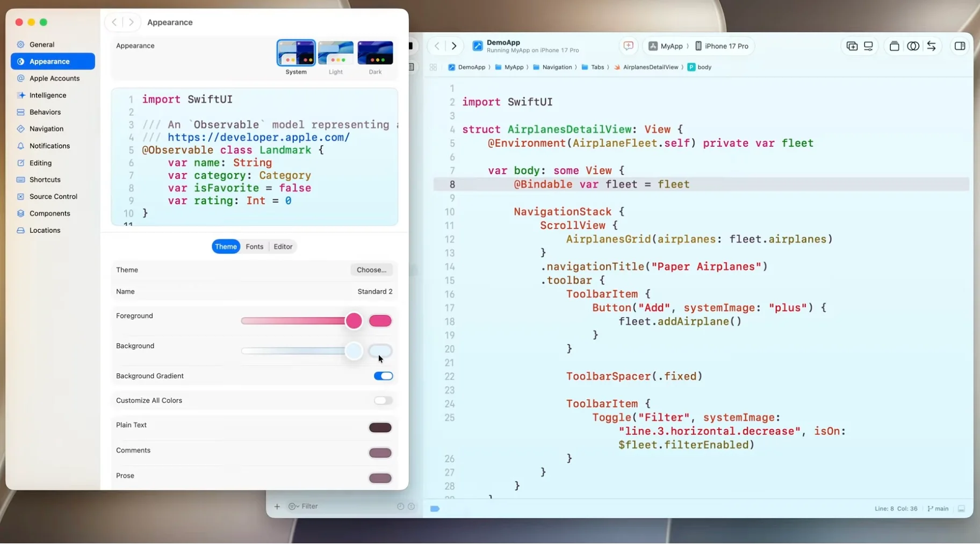Go back in the settings window history

coord(114,22)
